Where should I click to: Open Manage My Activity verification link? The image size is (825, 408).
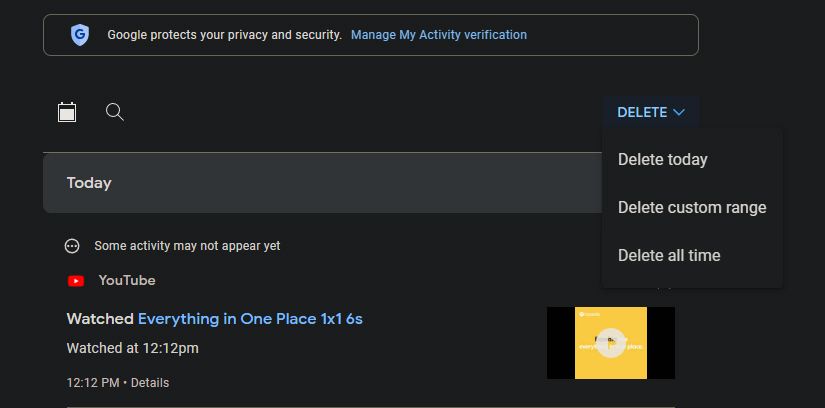[x=439, y=35]
